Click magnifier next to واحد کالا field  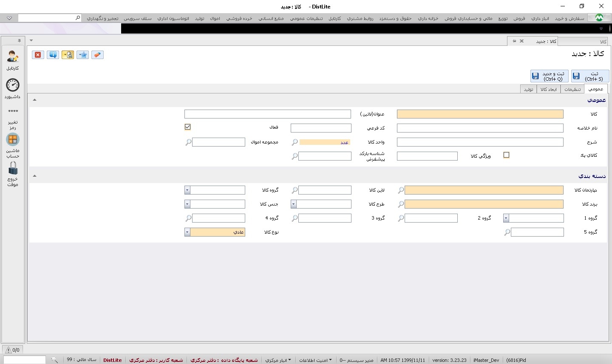tap(295, 142)
